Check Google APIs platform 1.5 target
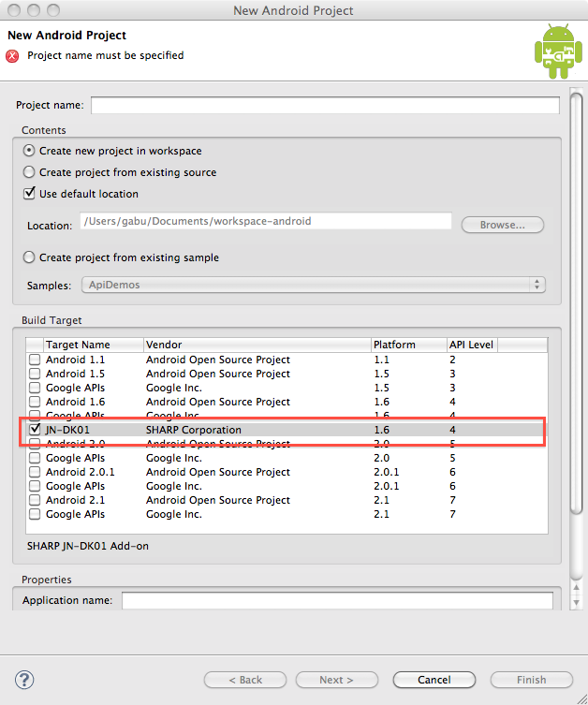588x705 pixels. (35, 388)
